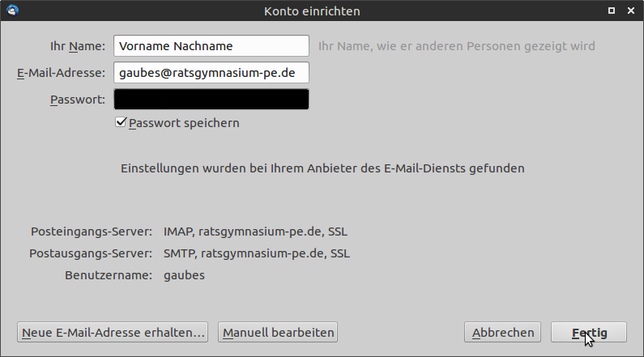Click the Einstellungen wurden gefunden status message
The width and height of the screenshot is (644, 357).
click(x=322, y=168)
